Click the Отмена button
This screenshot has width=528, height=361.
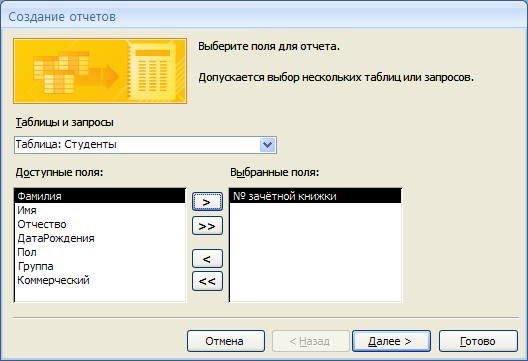click(x=226, y=341)
